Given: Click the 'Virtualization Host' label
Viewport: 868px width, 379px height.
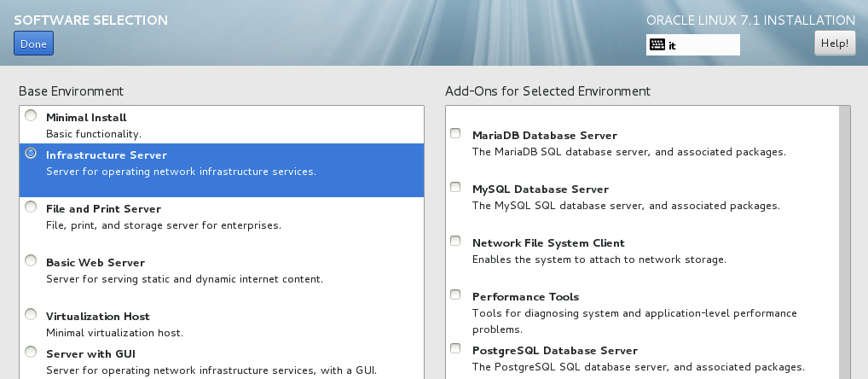Looking at the screenshot, I should pyautogui.click(x=98, y=317).
